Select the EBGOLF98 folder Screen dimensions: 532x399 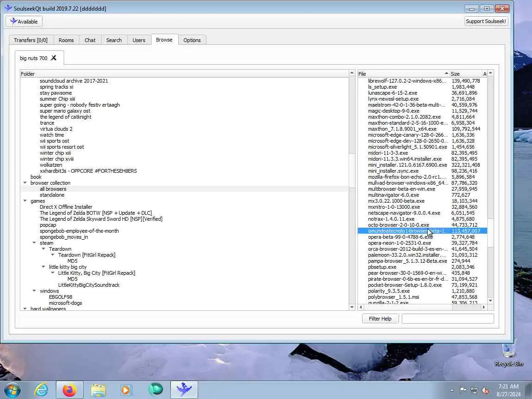tap(60, 297)
